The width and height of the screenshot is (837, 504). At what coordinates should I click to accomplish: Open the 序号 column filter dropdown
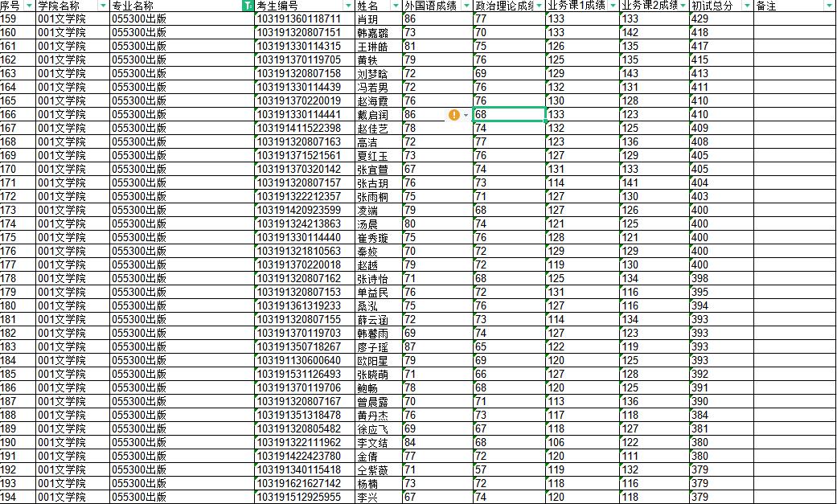click(x=29, y=6)
